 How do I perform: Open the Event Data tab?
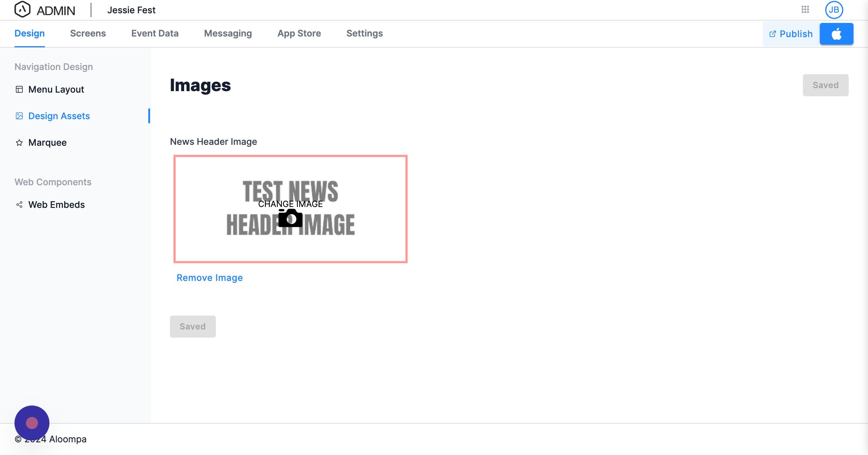pos(155,33)
